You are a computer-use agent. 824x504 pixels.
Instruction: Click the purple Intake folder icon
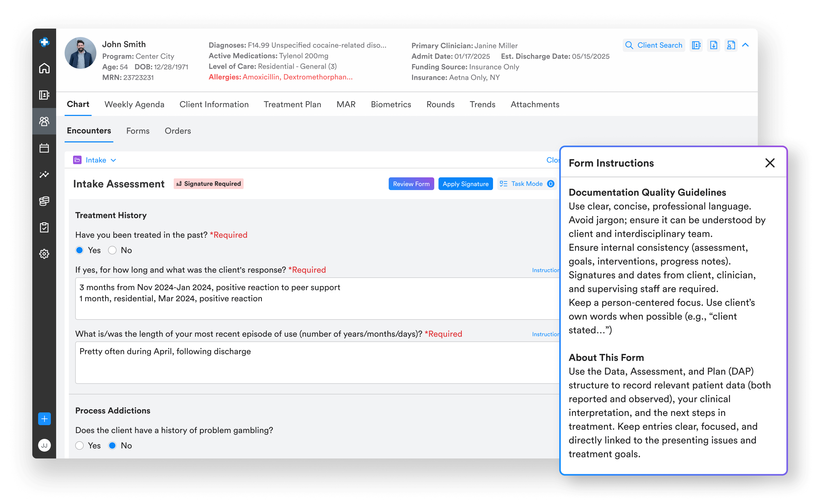(77, 160)
